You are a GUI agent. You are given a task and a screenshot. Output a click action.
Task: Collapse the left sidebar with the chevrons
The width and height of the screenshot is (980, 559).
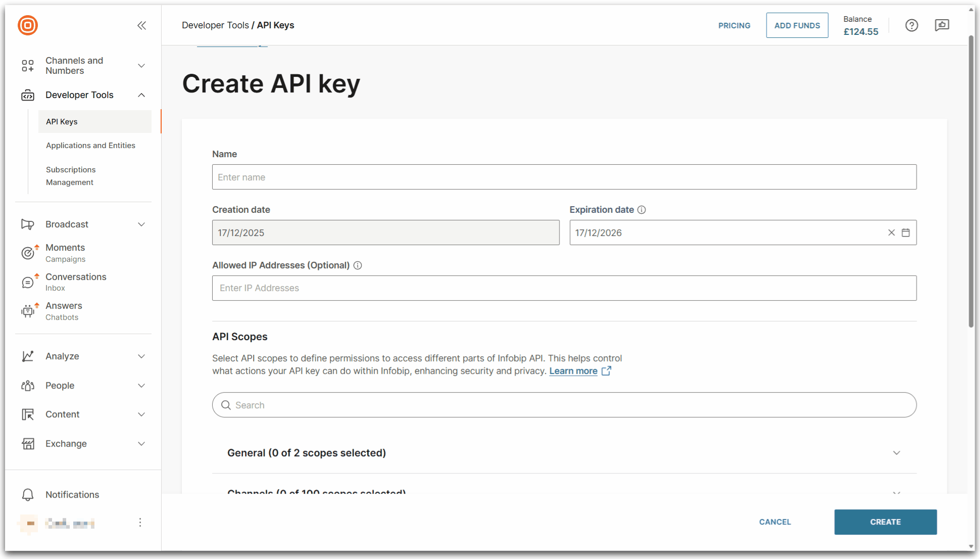141,25
